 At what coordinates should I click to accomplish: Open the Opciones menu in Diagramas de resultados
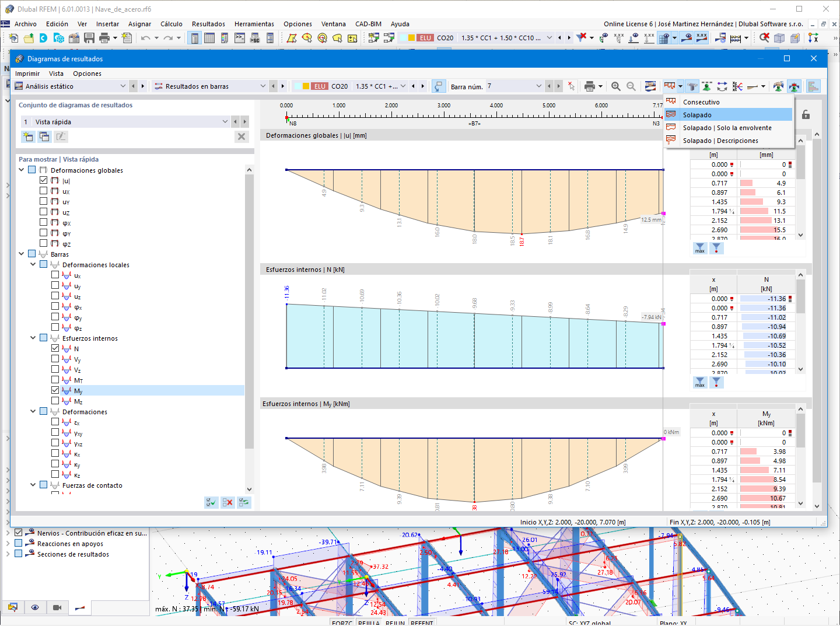pos(87,74)
